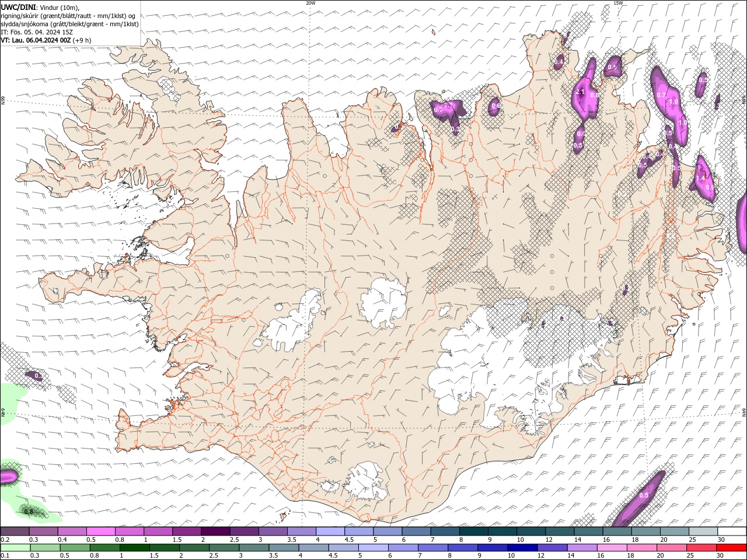Click the "0.9" snowfall value beside 1.4

pyautogui.click(x=710, y=187)
